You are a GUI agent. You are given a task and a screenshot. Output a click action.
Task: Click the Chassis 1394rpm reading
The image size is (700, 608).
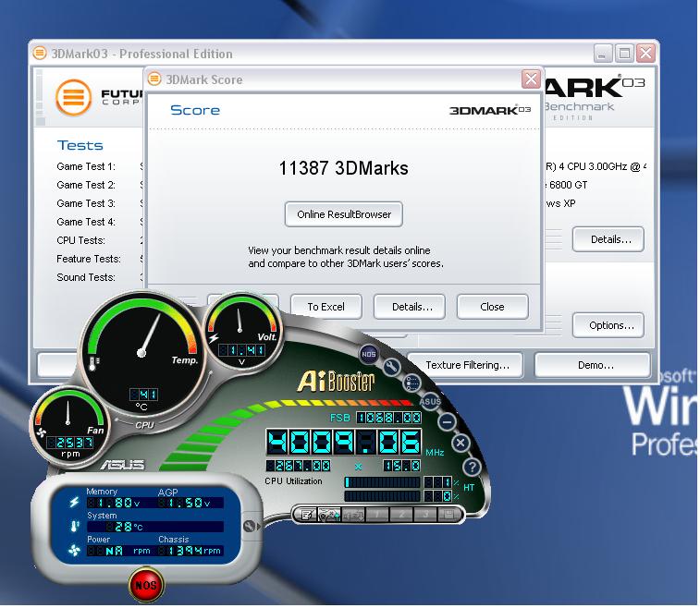190,551
